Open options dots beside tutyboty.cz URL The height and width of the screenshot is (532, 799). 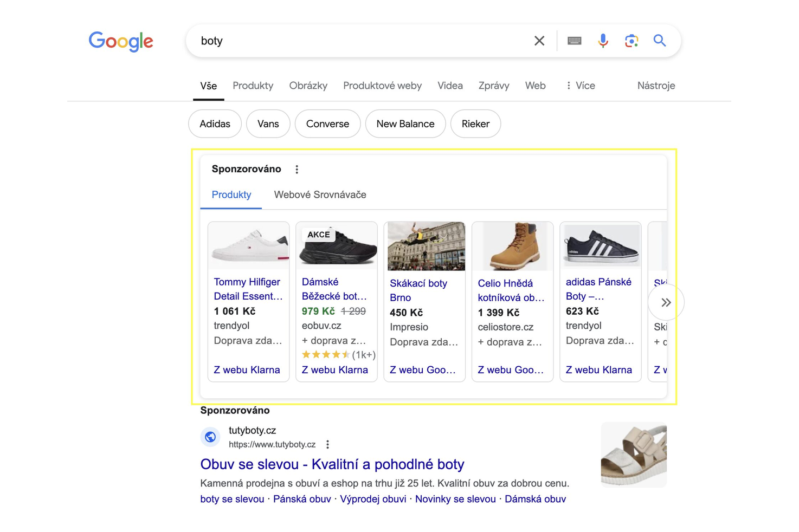(x=327, y=445)
